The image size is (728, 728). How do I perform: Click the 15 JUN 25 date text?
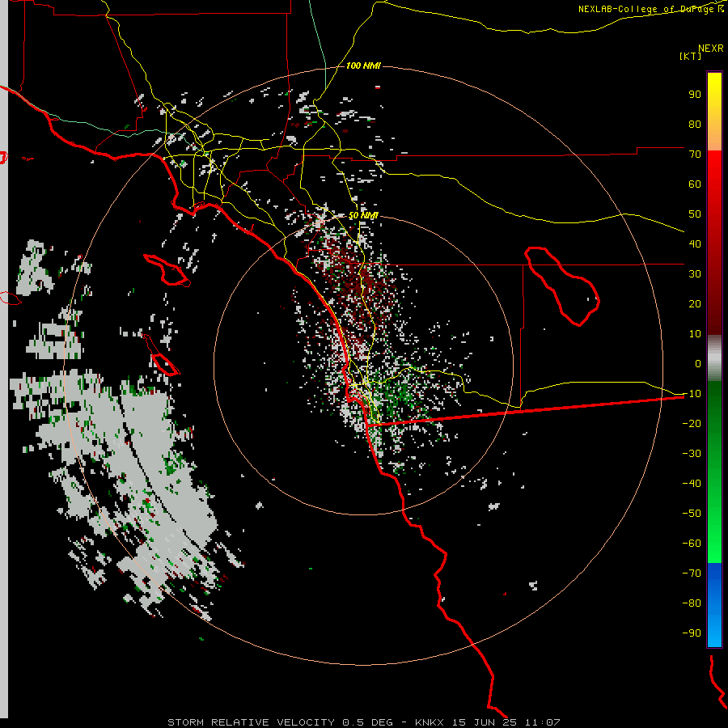pos(485,722)
